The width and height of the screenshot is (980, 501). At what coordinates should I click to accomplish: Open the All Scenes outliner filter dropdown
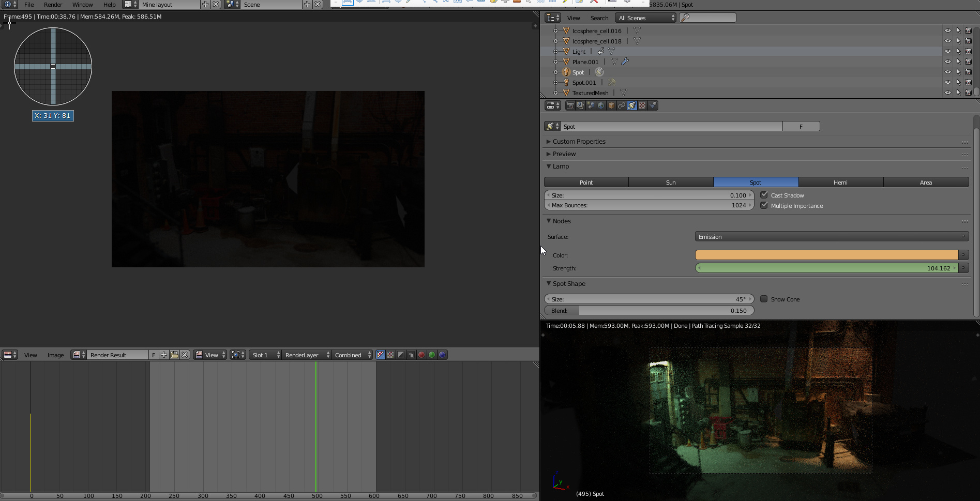click(646, 18)
